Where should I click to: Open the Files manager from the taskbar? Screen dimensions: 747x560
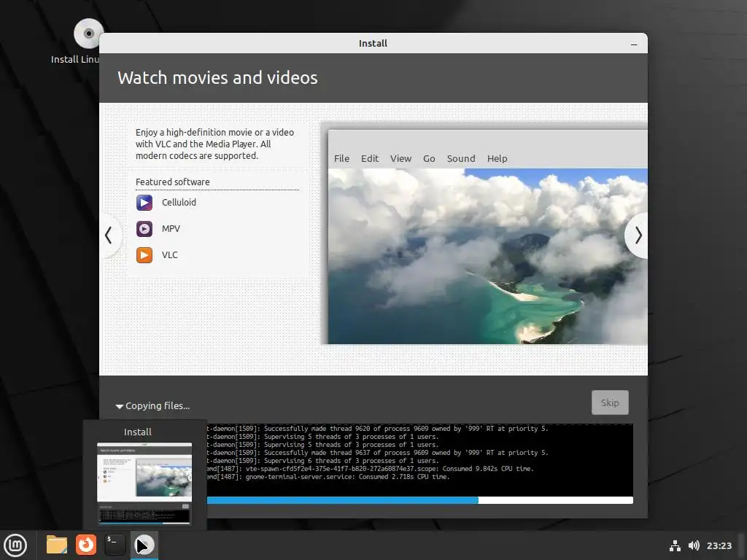(x=57, y=545)
